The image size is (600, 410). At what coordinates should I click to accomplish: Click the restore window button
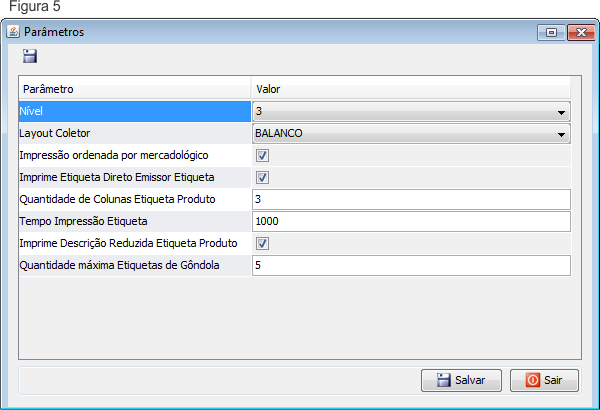click(x=551, y=32)
